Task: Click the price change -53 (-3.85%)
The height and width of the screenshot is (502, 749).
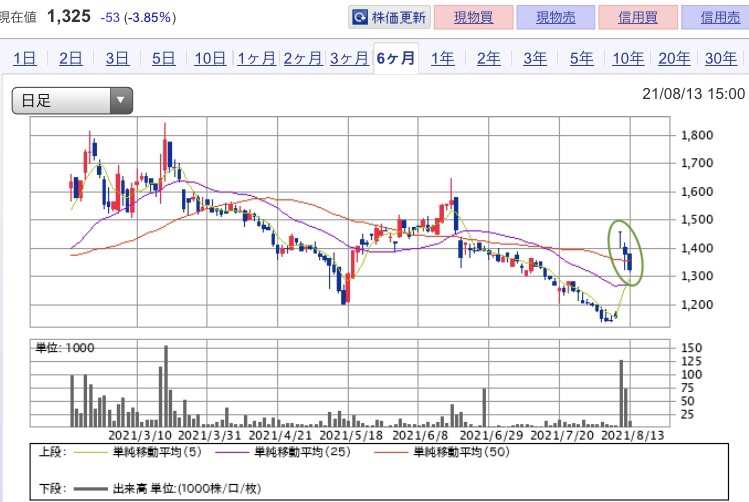Action: point(138,18)
